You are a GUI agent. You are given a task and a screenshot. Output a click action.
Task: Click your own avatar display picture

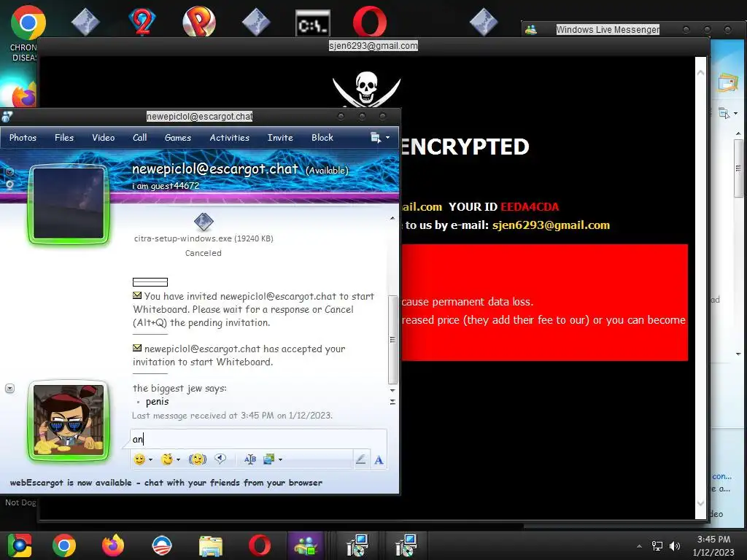pyautogui.click(x=69, y=421)
